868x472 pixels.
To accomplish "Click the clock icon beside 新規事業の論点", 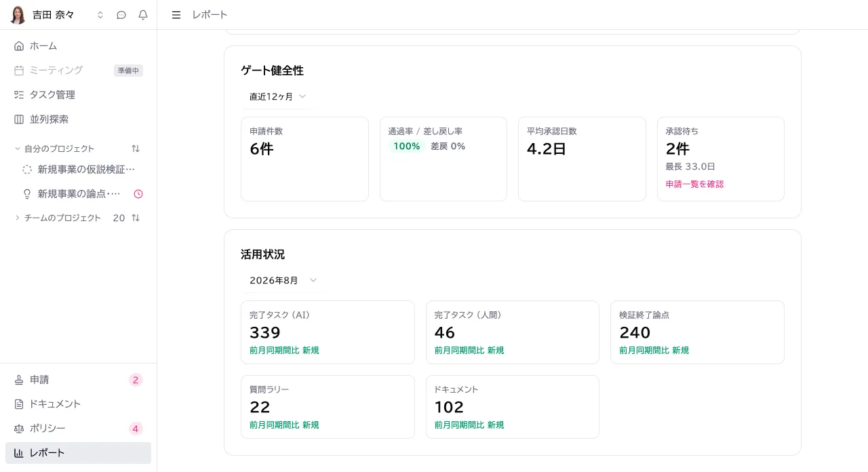I will pos(138,194).
